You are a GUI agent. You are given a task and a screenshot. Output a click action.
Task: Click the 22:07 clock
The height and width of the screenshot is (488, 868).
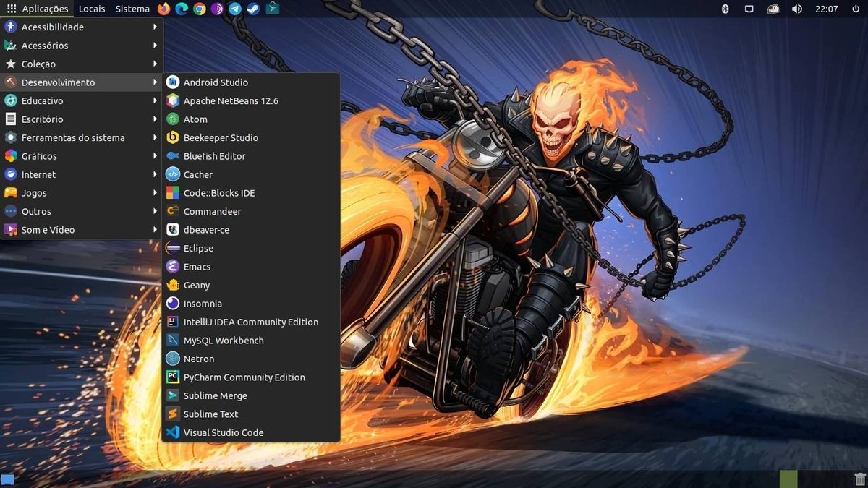(x=826, y=9)
